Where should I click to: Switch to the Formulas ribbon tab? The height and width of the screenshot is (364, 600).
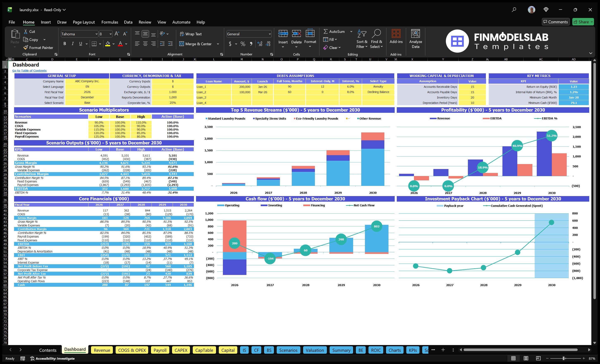pos(110,22)
